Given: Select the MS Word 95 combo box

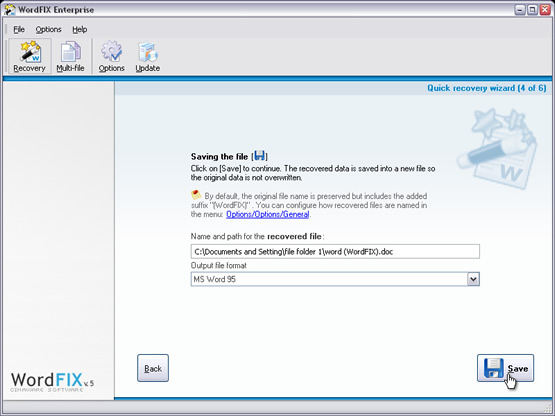Looking at the screenshot, I should pyautogui.click(x=335, y=279).
